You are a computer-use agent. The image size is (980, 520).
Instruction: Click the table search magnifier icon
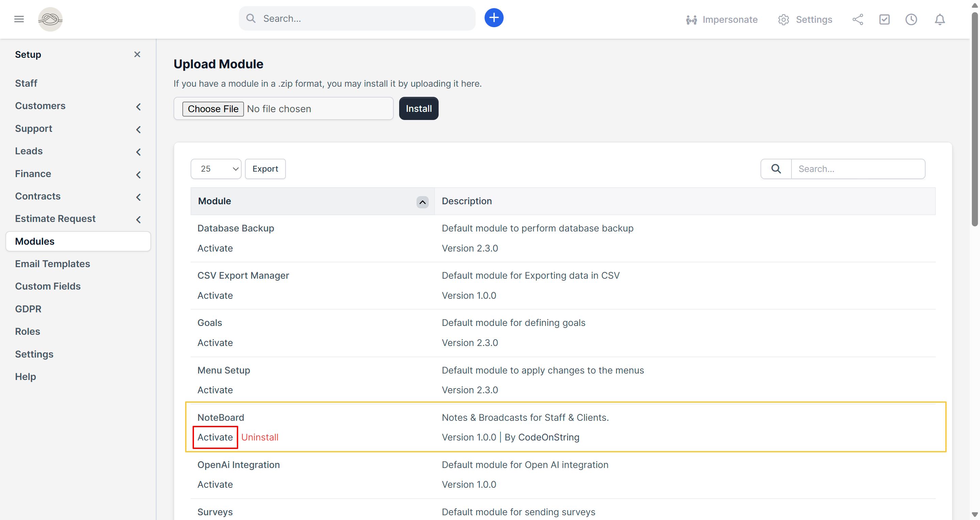tap(776, 169)
